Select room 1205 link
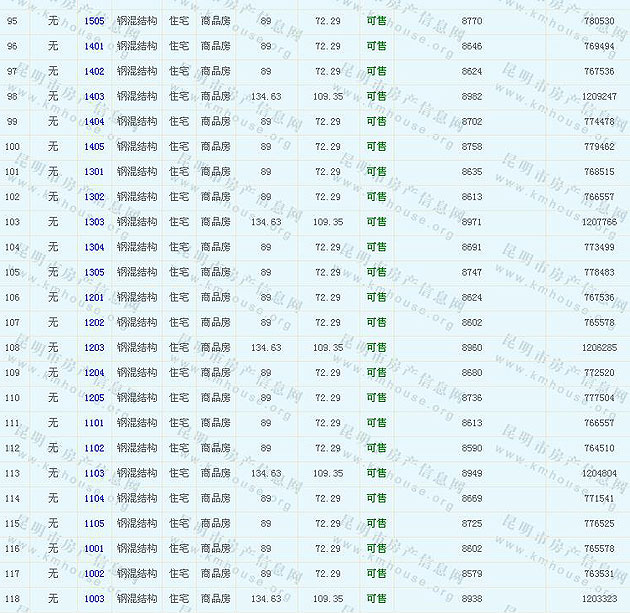630x613 pixels. pyautogui.click(x=94, y=398)
